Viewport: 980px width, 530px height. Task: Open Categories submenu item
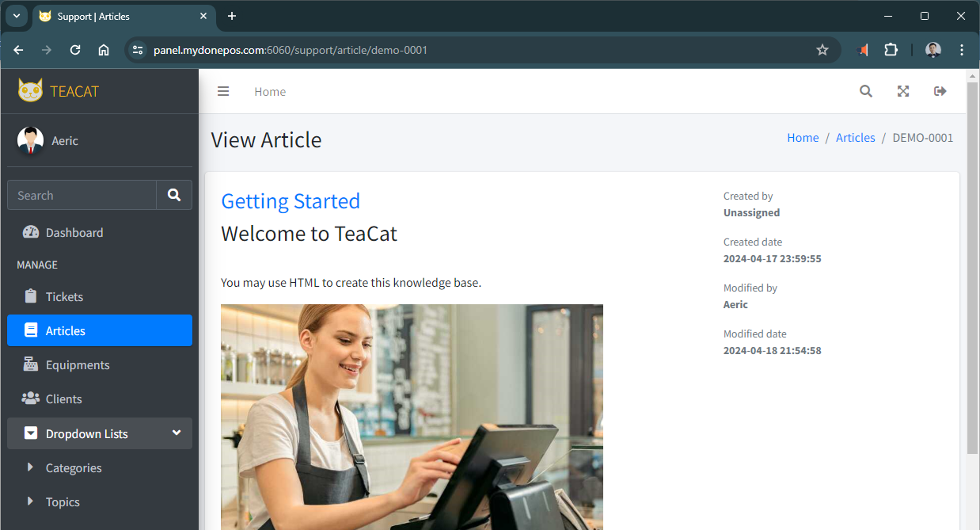coord(100,467)
